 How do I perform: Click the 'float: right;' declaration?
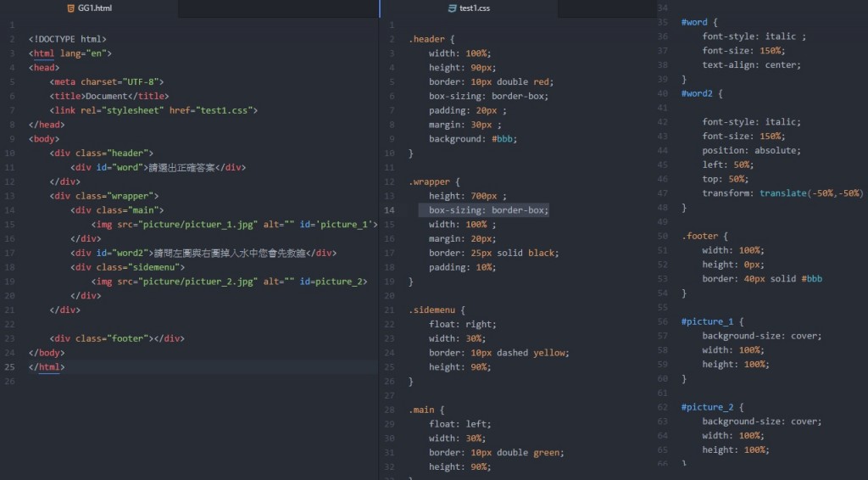click(x=462, y=325)
